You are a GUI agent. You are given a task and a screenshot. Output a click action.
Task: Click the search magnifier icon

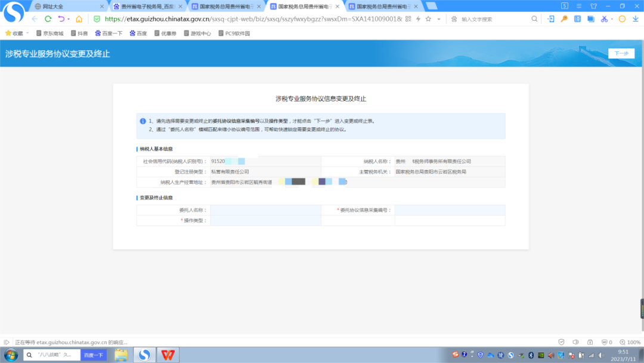click(x=534, y=19)
